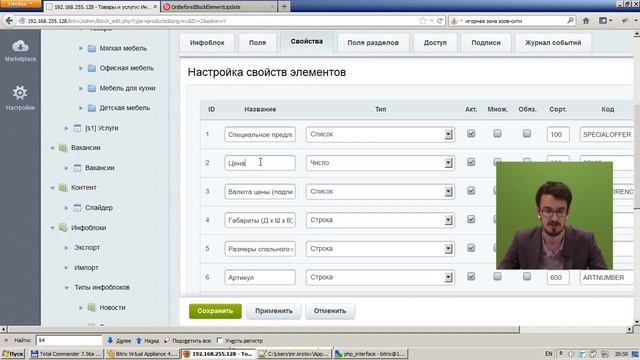Open Bitrix Virtual Appliance from taskbar

tap(142, 354)
